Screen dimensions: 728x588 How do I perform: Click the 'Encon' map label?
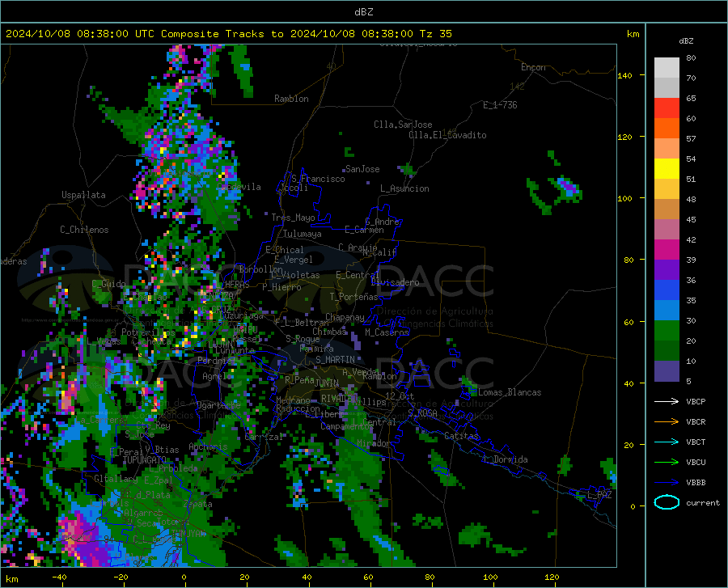click(x=533, y=67)
